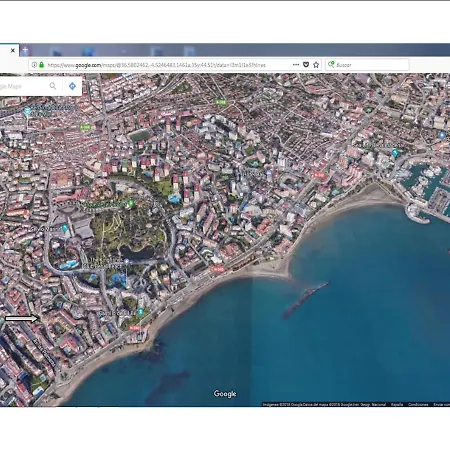The height and width of the screenshot is (450, 450).
Task: Click the Google Maps search box
Action: [23, 86]
